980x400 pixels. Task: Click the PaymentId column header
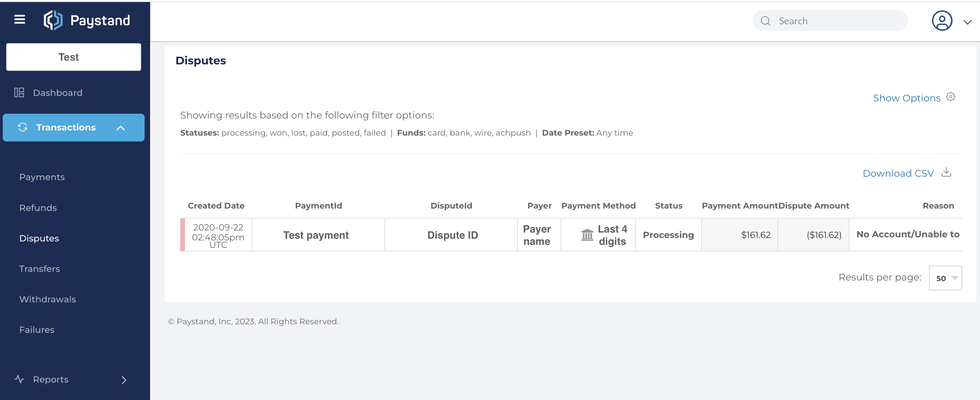[x=318, y=206]
